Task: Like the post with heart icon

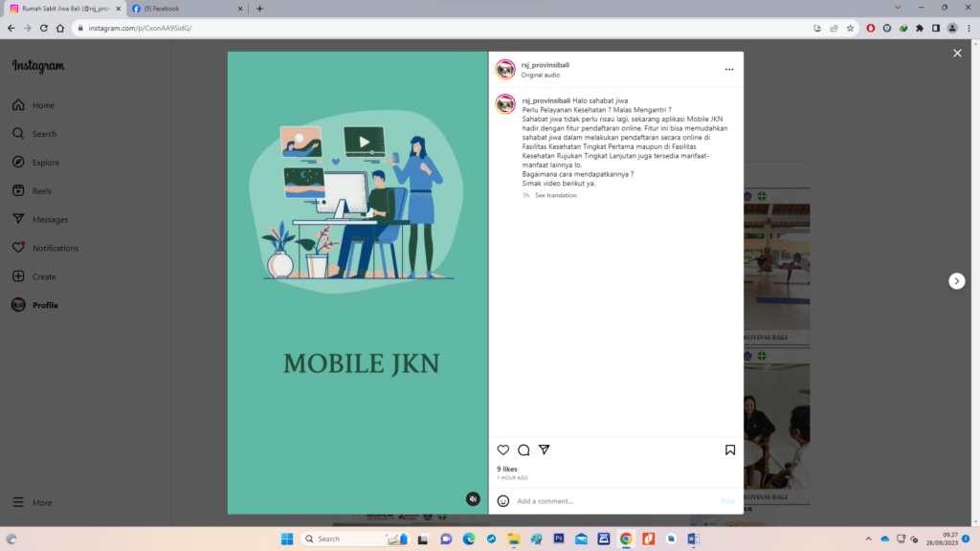Action: 503,450
